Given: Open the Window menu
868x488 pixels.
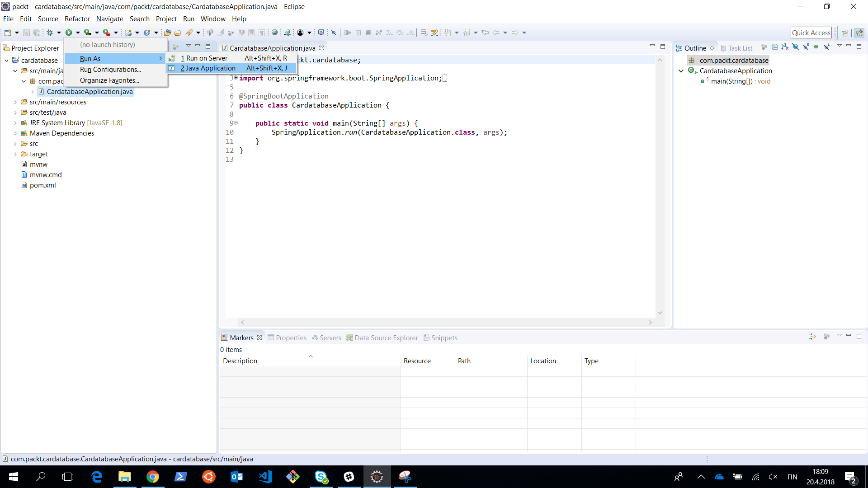Looking at the screenshot, I should point(213,19).
